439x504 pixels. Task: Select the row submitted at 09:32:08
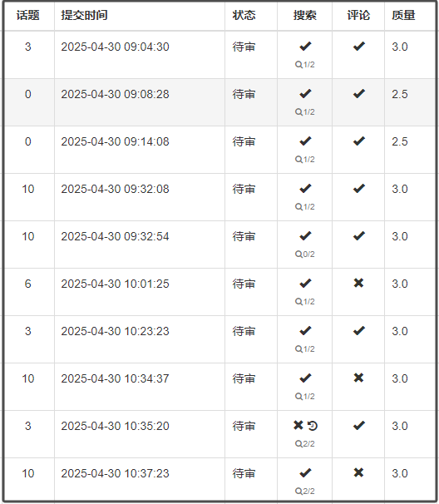point(220,197)
